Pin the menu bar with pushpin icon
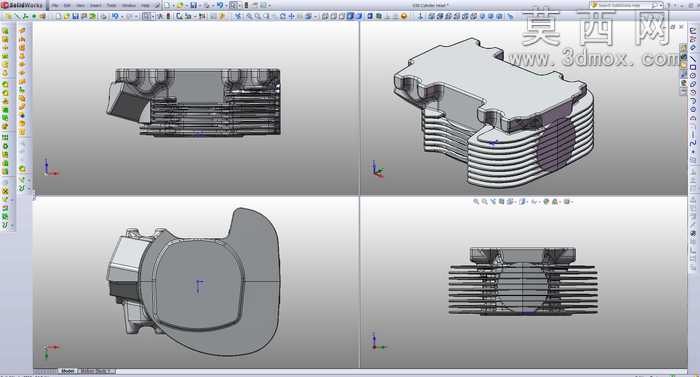Image resolution: width=700 pixels, height=377 pixels. 157,5
